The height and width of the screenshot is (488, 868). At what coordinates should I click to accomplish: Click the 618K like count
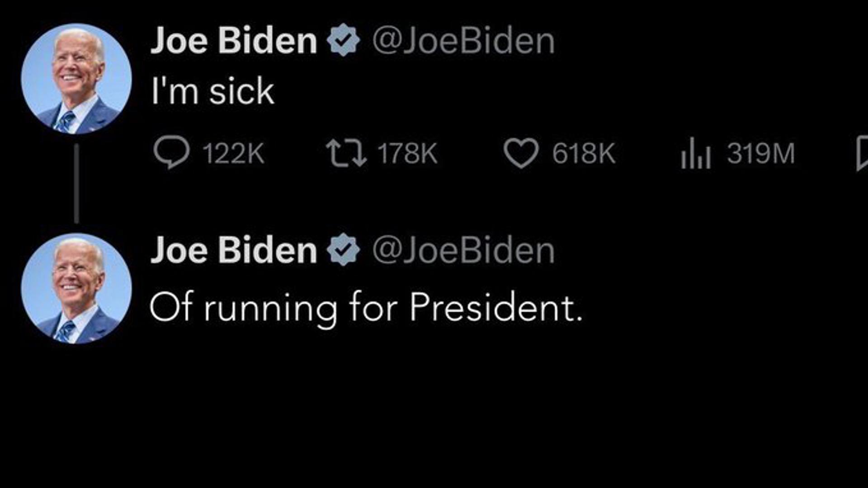click(x=583, y=154)
